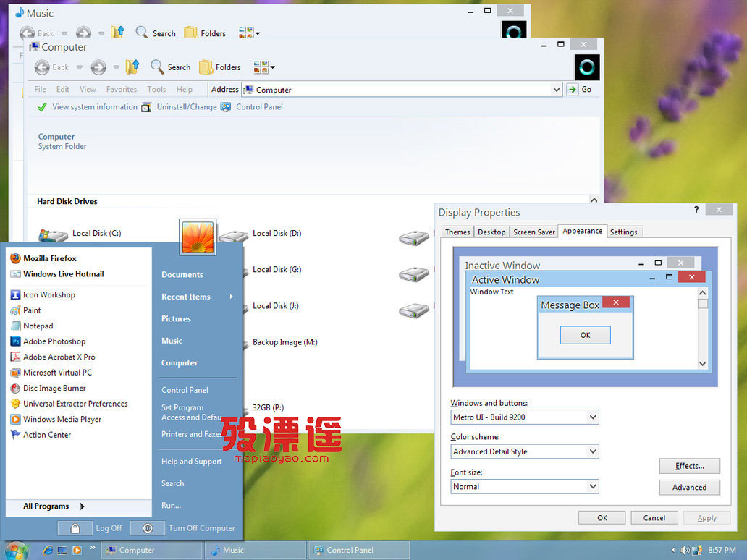Expand the Recent Items submenu
The image size is (747, 560).
(232, 297)
